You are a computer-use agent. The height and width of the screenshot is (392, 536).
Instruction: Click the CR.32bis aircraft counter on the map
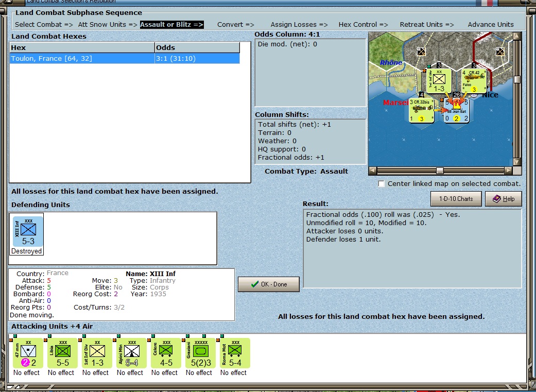(422, 110)
